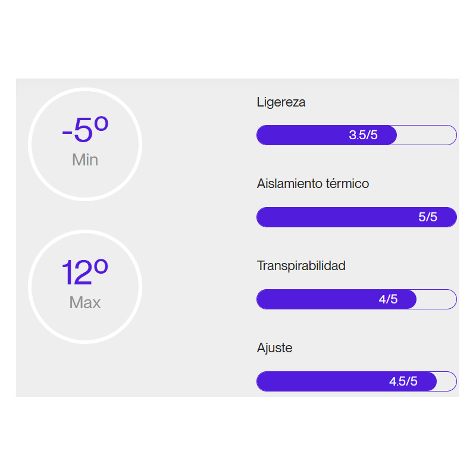Click the Ligereza heading
This screenshot has height=476, width=476.
point(281,102)
